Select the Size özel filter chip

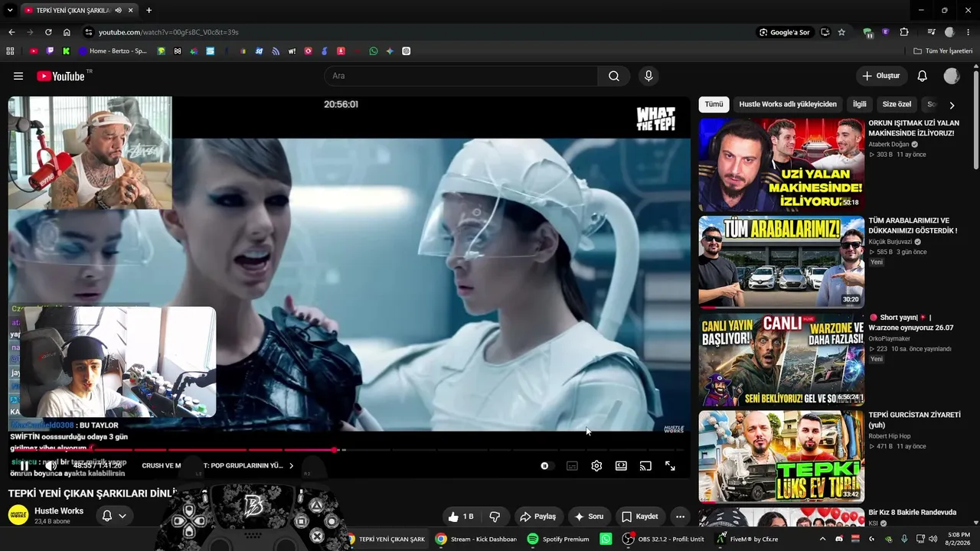click(897, 104)
